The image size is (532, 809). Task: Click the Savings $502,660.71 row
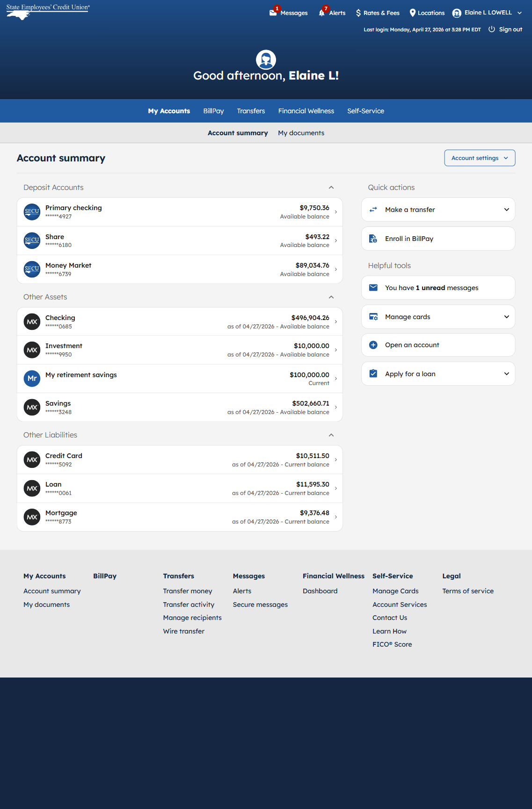[x=180, y=407]
